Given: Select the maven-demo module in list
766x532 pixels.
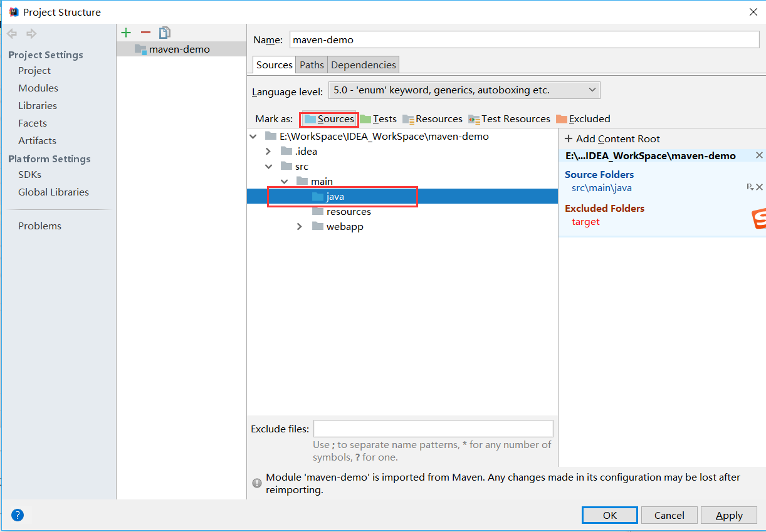Looking at the screenshot, I should click(182, 50).
